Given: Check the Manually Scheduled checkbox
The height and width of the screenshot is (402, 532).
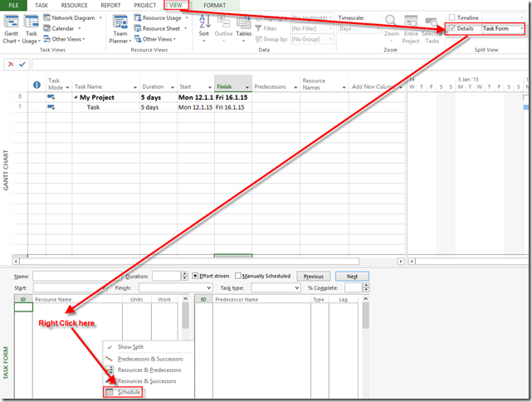Looking at the screenshot, I should tap(238, 276).
